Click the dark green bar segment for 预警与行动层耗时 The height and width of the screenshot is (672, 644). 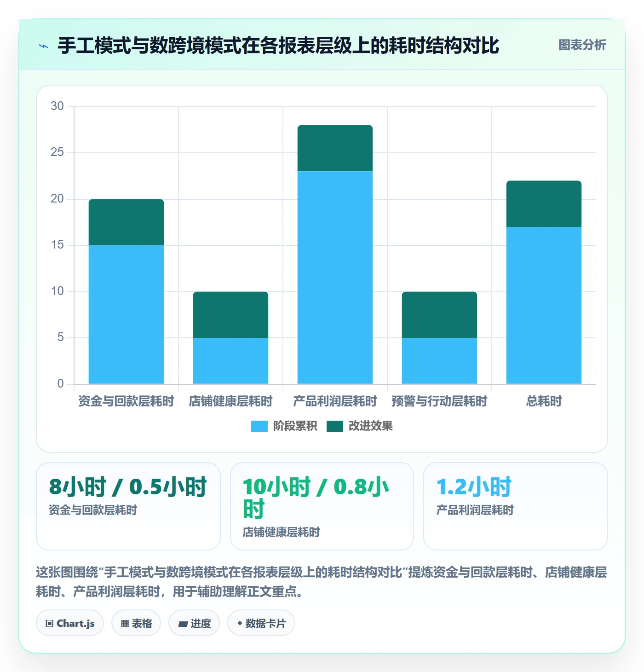(439, 315)
